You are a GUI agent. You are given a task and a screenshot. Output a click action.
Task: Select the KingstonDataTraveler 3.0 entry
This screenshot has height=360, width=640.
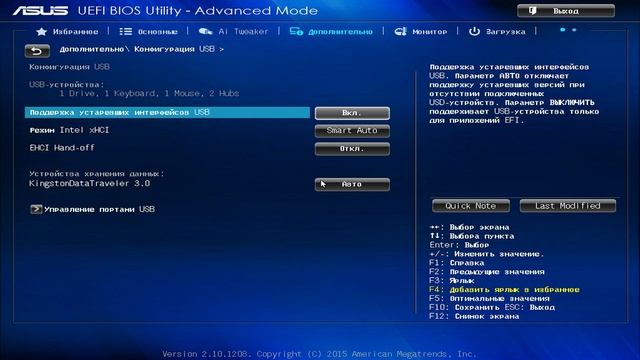tap(89, 183)
